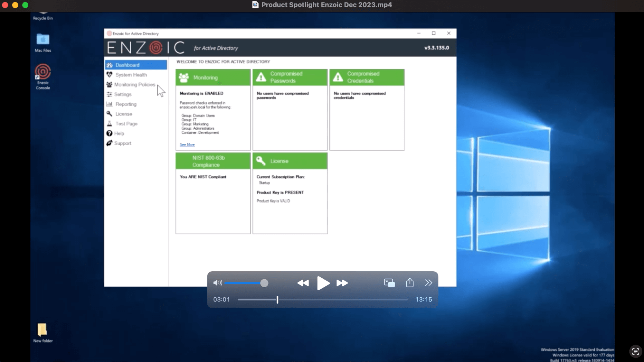The image size is (644, 362).
Task: Click the See More link in Monitoring
Action: [187, 144]
